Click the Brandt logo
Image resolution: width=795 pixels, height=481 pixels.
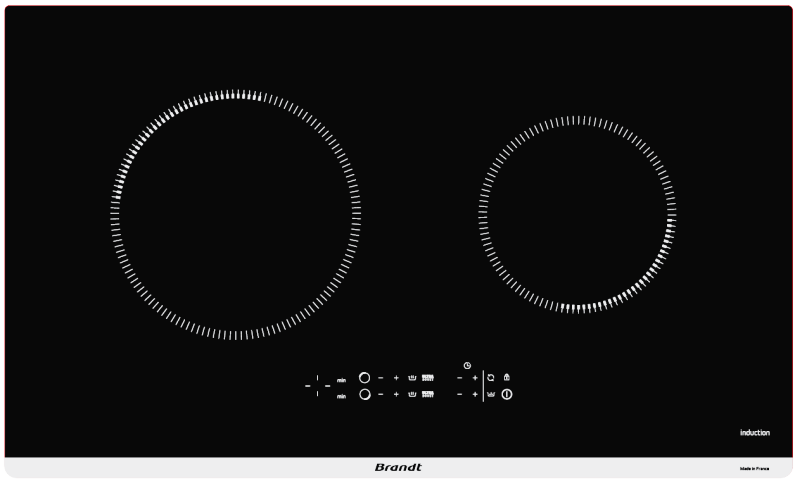(398, 467)
